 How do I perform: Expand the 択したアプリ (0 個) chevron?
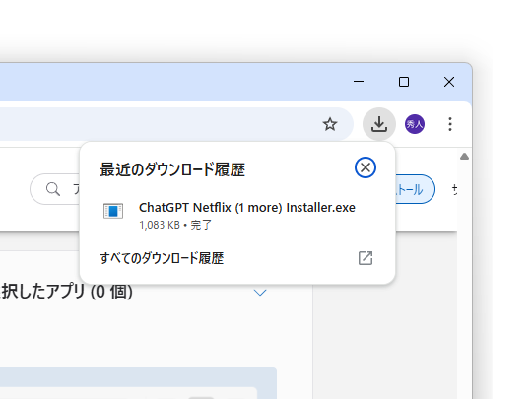pyautogui.click(x=260, y=293)
